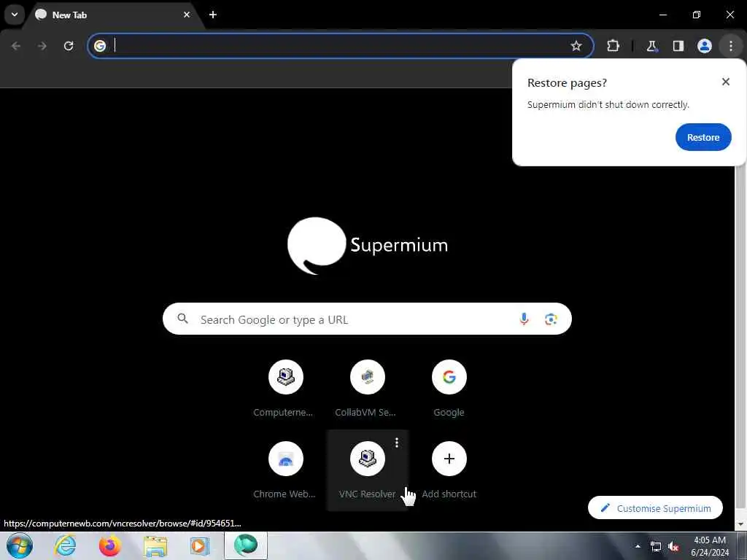This screenshot has width=747, height=560.
Task: Open the three-dot browser menu
Action: pos(731,46)
